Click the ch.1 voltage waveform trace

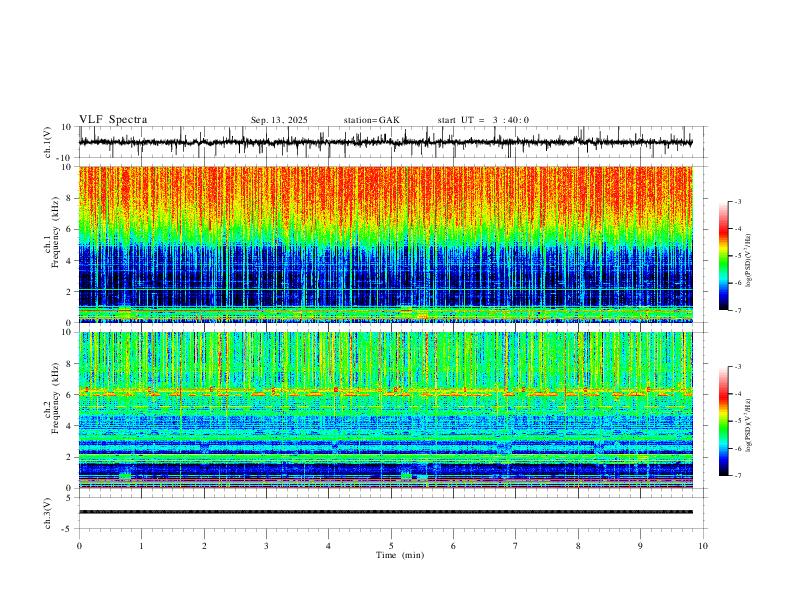pyautogui.click(x=386, y=142)
